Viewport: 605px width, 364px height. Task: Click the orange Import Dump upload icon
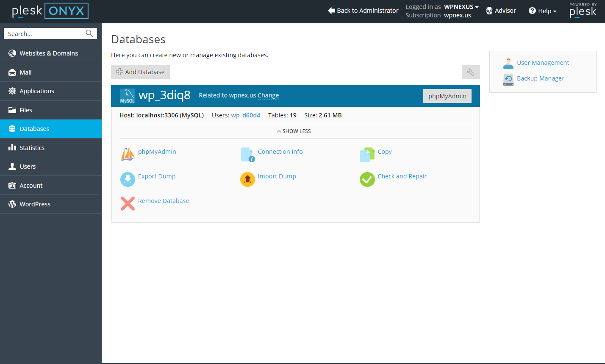248,179
